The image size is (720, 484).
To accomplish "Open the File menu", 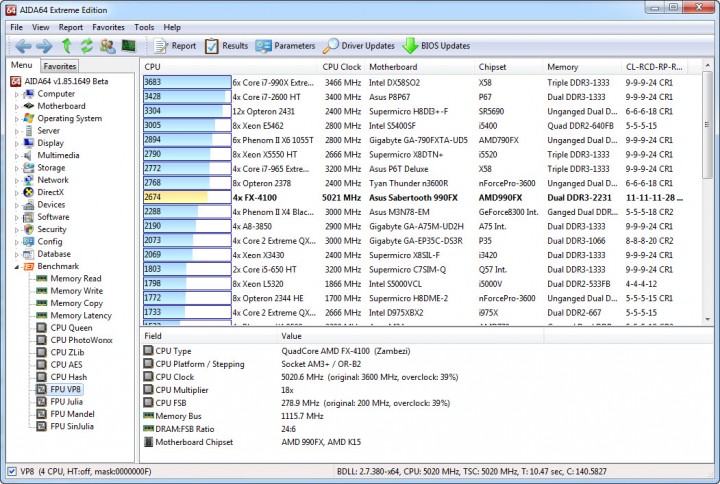I will point(17,28).
